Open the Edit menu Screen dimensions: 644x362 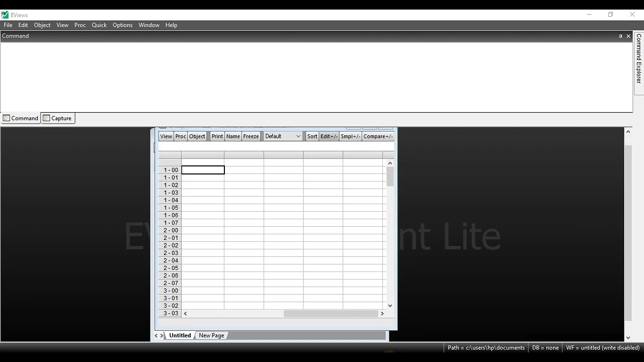coord(23,25)
